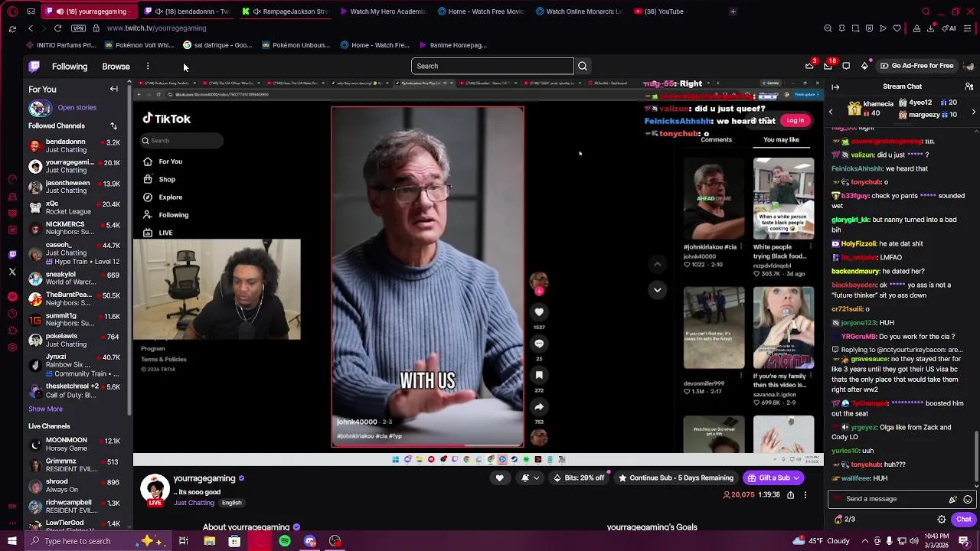This screenshot has width=980, height=551.
Task: Open emote picker in chat input
Action: (968, 500)
